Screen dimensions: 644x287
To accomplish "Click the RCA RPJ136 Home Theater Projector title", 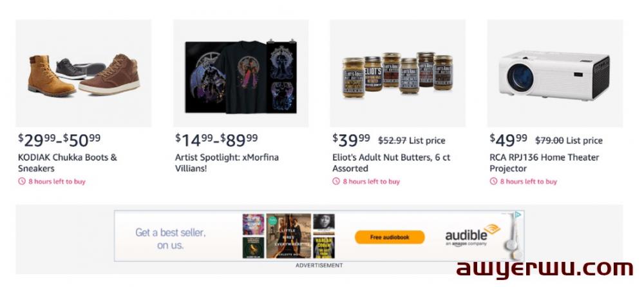I will 544,163.
